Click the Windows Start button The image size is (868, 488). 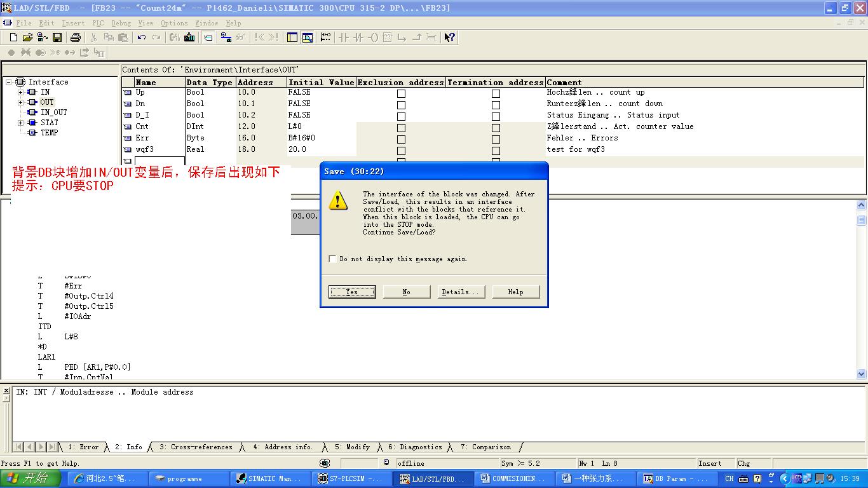pyautogui.click(x=31, y=478)
